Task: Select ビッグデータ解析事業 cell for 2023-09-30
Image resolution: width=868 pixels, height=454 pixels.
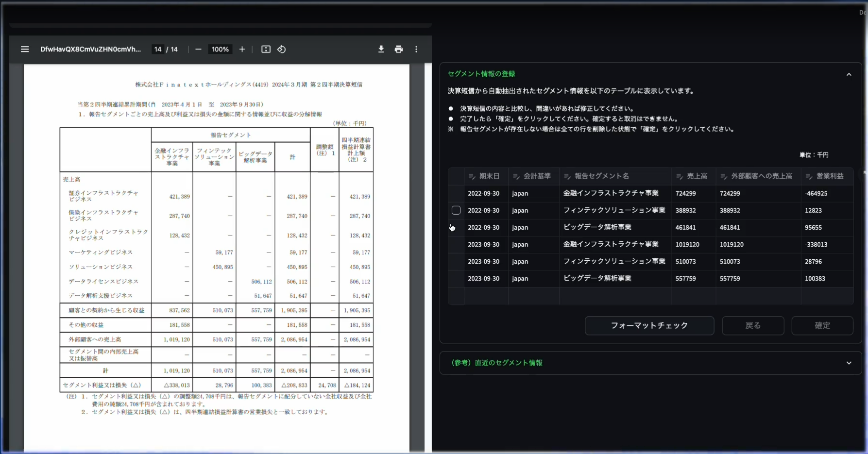Action: coord(615,278)
